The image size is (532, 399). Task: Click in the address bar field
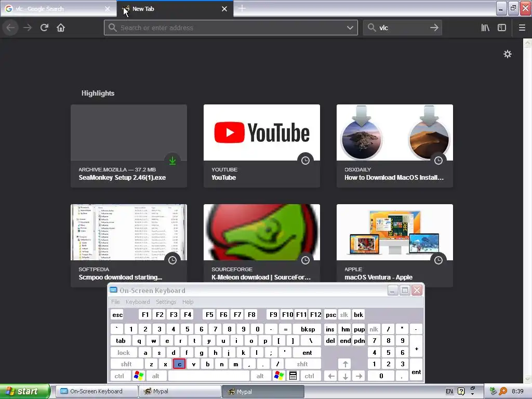pyautogui.click(x=231, y=28)
